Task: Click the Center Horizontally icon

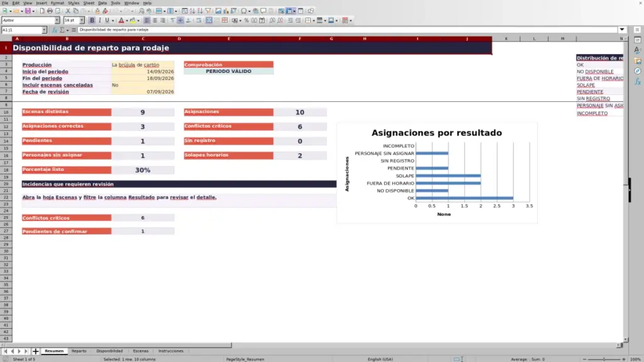Action: coord(155,20)
